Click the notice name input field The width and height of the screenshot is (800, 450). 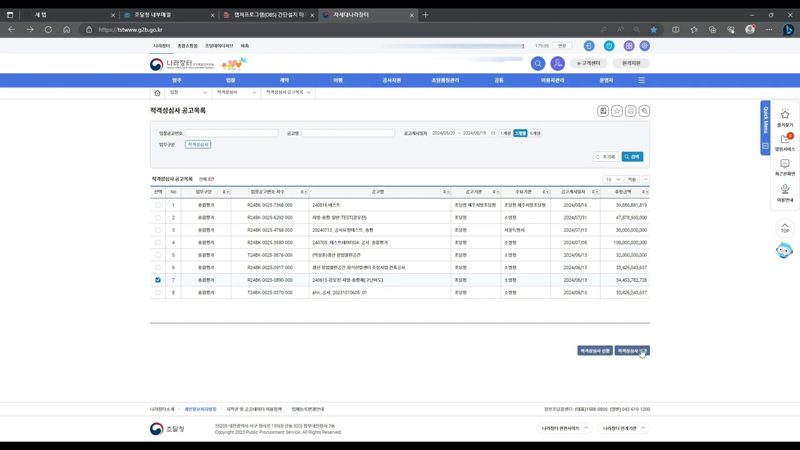[x=348, y=133]
